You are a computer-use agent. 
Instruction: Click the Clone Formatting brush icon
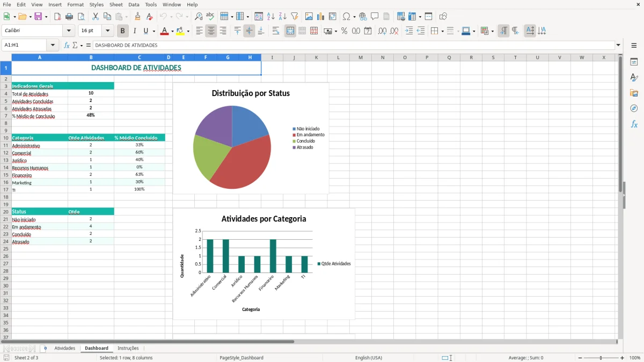pos(138,17)
